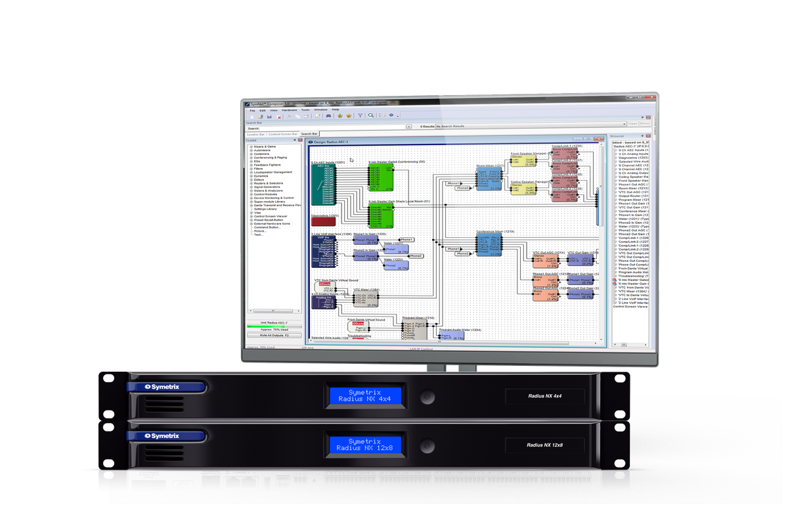Close the Browser panel
The image size is (788, 532).
coord(648,136)
